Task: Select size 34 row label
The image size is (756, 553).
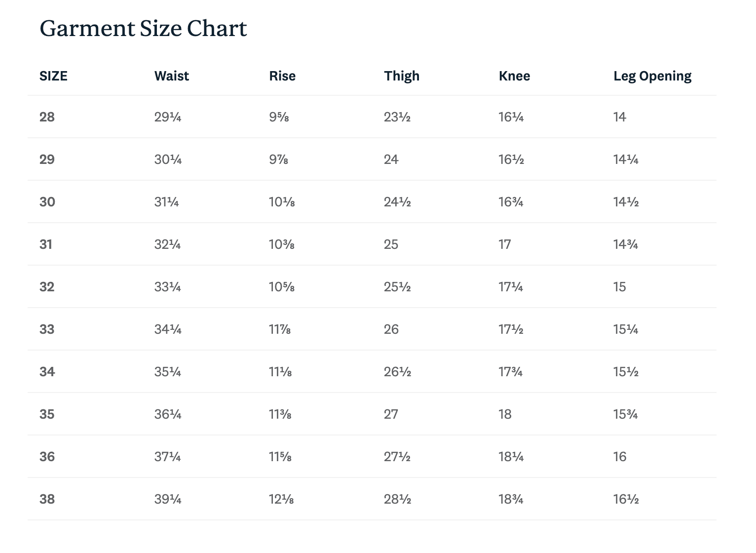Action: 47,372
